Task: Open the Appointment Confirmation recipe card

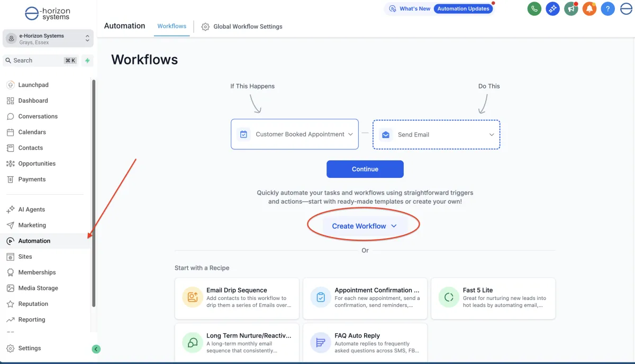Action: click(x=365, y=298)
